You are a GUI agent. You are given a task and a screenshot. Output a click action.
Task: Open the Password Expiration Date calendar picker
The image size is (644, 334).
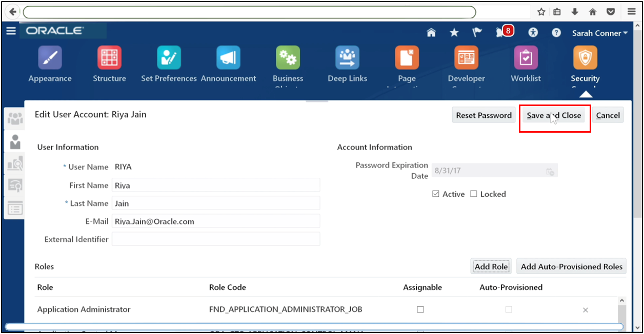coord(550,170)
